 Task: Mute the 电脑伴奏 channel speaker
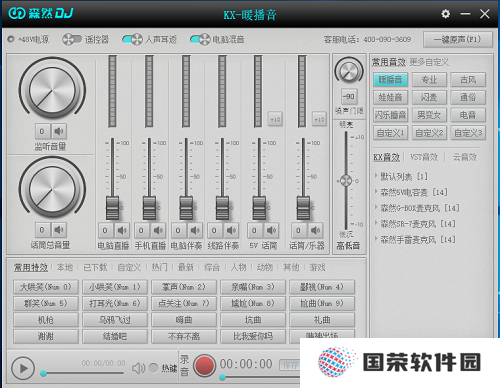(x=194, y=230)
